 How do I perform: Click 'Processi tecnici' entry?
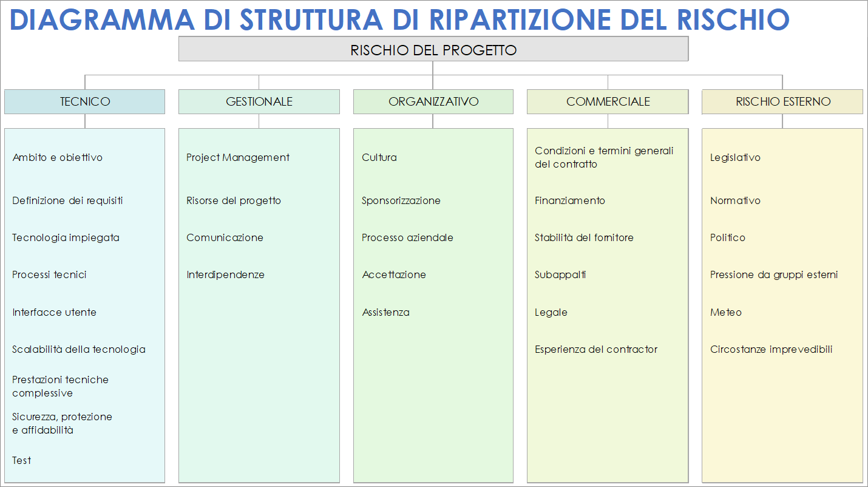tap(49, 274)
